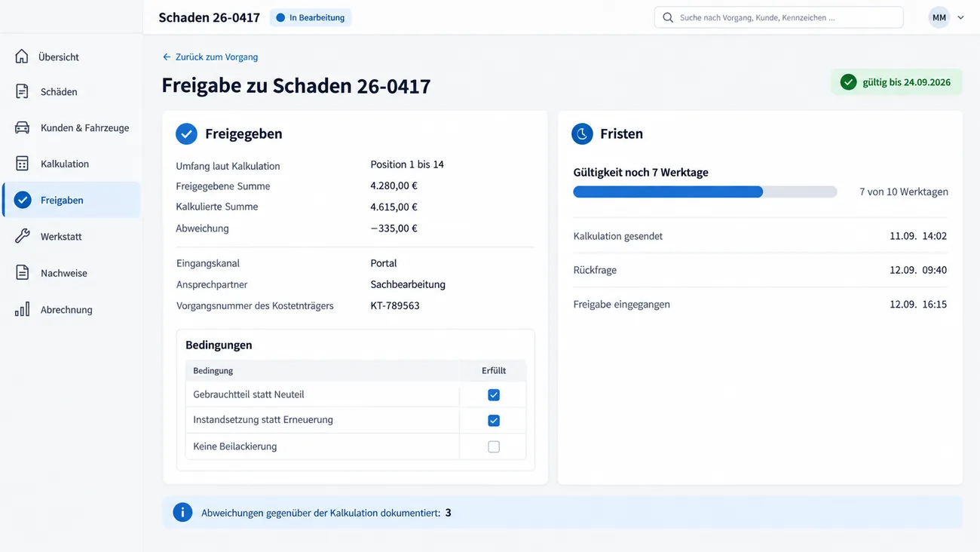The width and height of the screenshot is (980, 552).
Task: Click the Nachweise document icon
Action: click(22, 273)
